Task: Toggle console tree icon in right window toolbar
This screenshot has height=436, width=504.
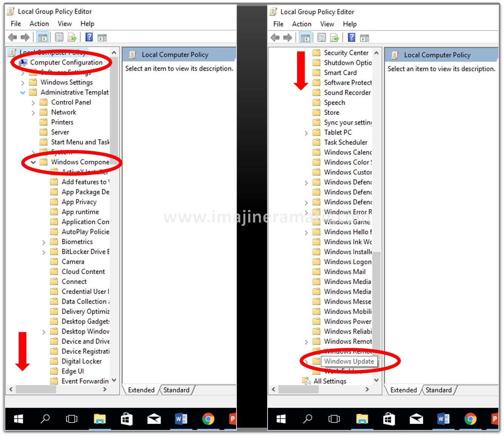Action: [x=305, y=38]
